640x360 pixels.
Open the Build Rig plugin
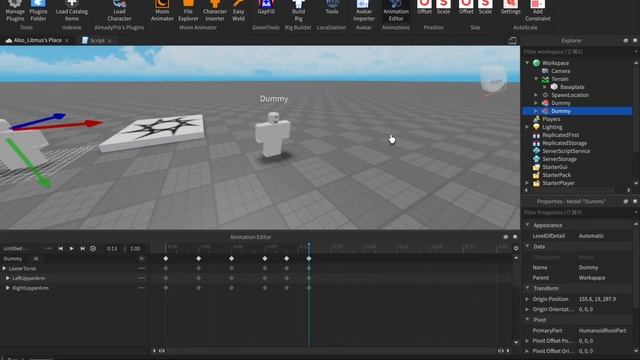[x=298, y=11]
